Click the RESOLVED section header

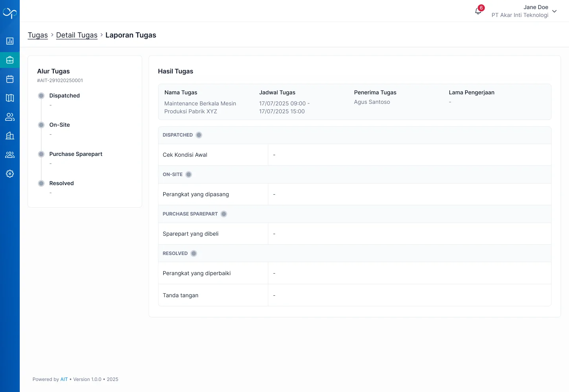click(x=354, y=253)
